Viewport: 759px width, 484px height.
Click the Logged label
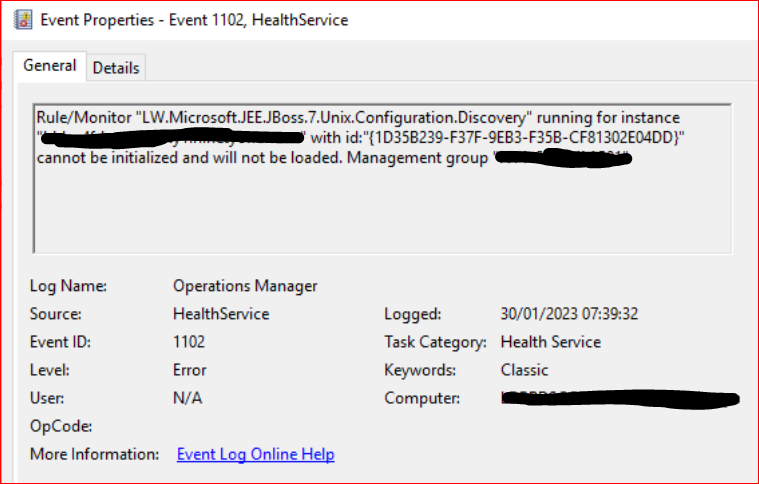(x=413, y=314)
